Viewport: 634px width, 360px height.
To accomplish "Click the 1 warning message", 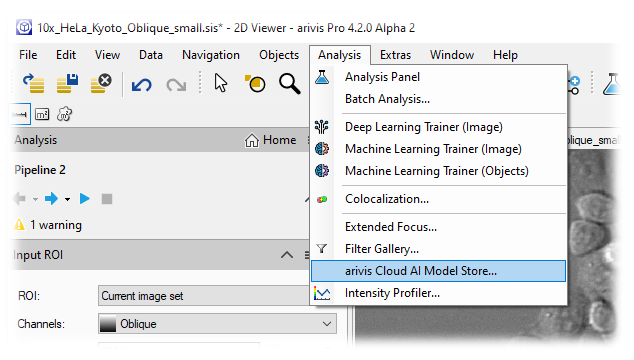I will [x=48, y=224].
